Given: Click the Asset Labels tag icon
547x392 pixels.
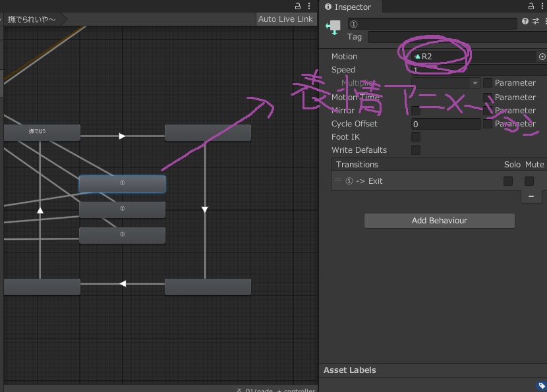Looking at the screenshot, I should pyautogui.click(x=542, y=385).
